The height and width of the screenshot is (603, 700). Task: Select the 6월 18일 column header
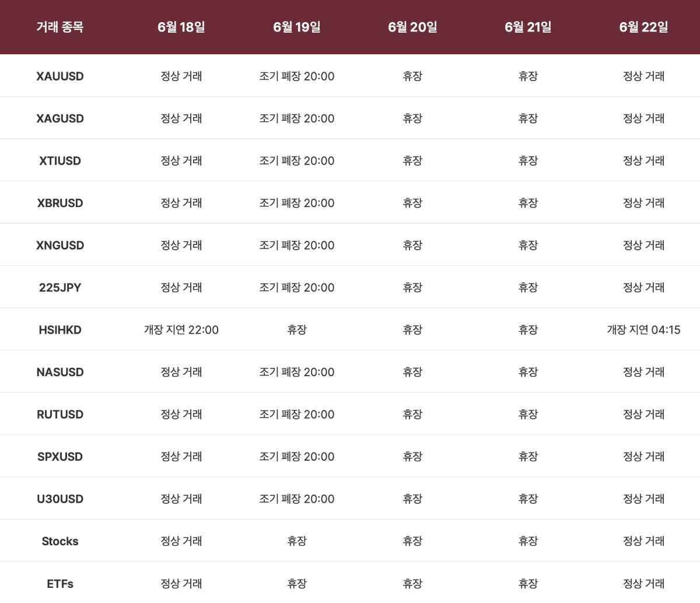(x=181, y=27)
